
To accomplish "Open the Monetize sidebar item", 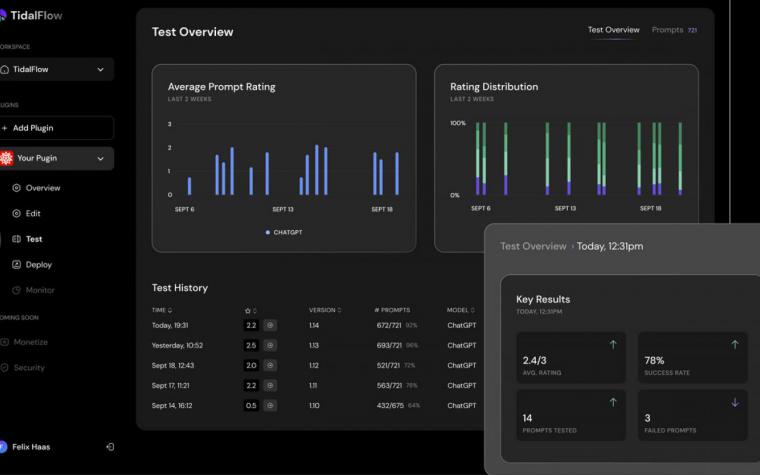I will [x=24, y=342].
